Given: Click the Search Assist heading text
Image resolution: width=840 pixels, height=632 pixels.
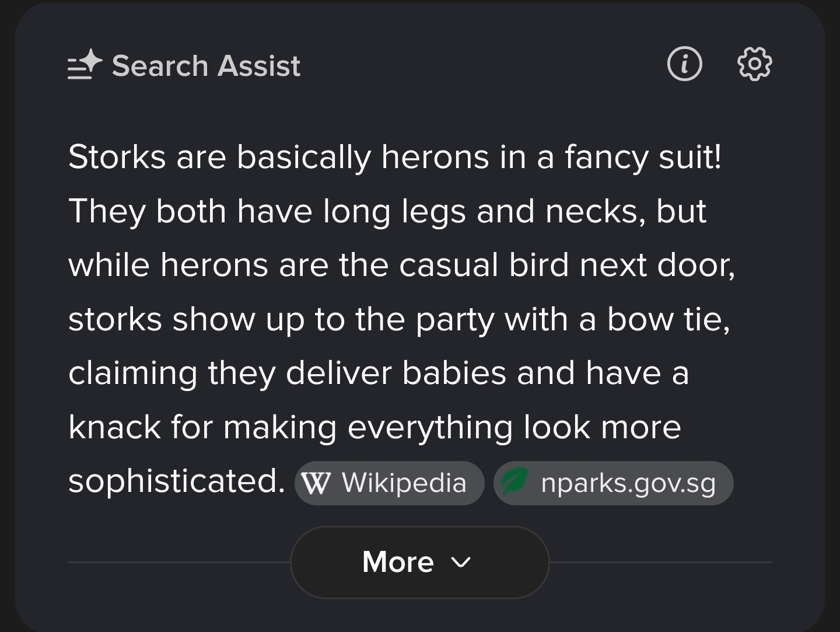Looking at the screenshot, I should coord(206,65).
